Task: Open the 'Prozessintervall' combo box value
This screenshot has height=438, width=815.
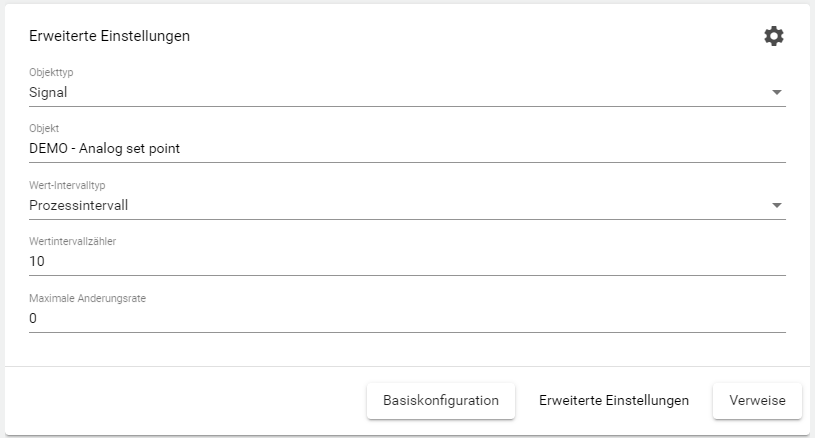Action: pyautogui.click(x=79, y=206)
